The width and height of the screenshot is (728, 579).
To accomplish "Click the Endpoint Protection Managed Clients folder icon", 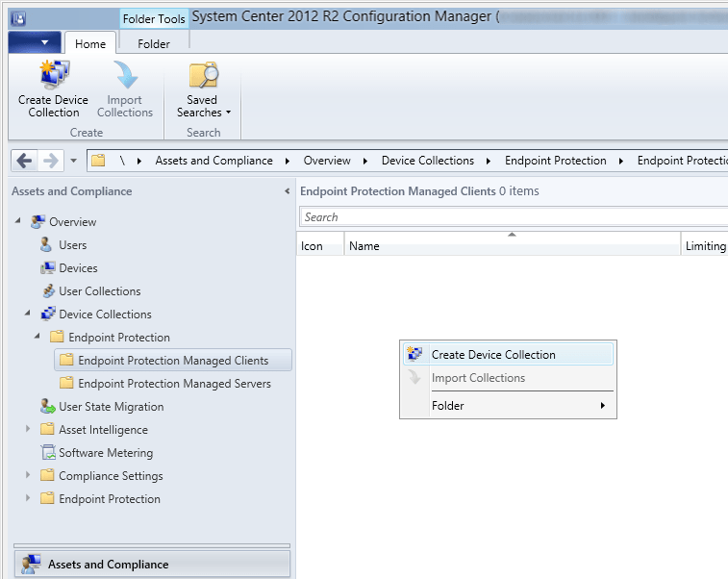I will point(66,360).
